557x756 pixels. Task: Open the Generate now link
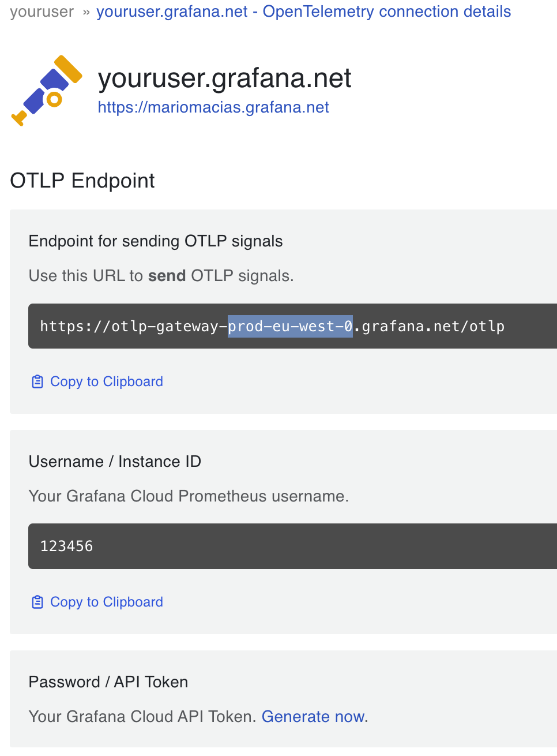tap(312, 716)
